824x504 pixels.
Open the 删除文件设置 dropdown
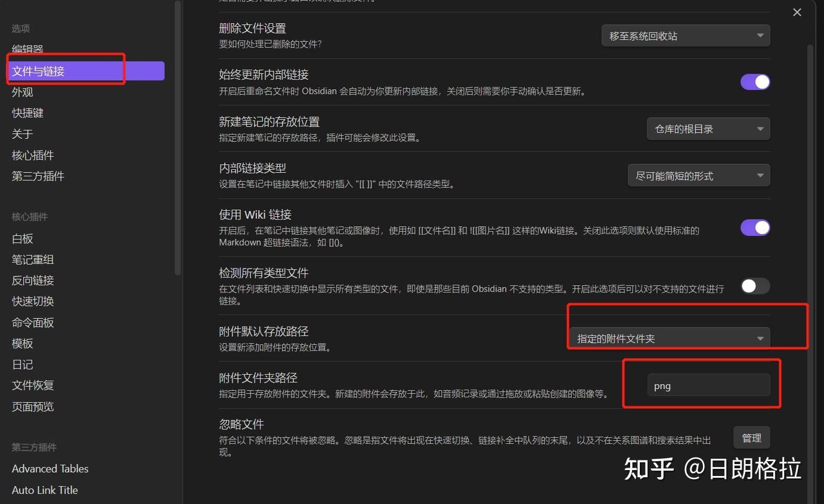click(685, 35)
